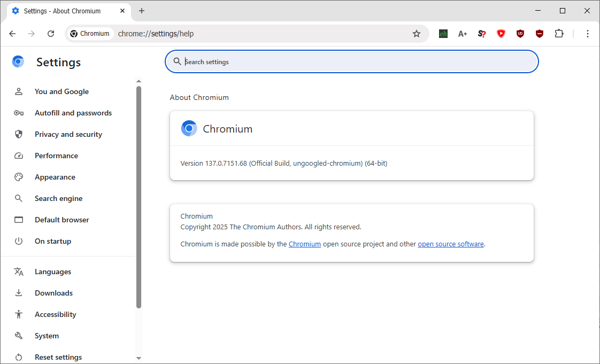Screen dimensions: 600x364
Task: Open Default browser settings
Action: [x=61, y=220]
